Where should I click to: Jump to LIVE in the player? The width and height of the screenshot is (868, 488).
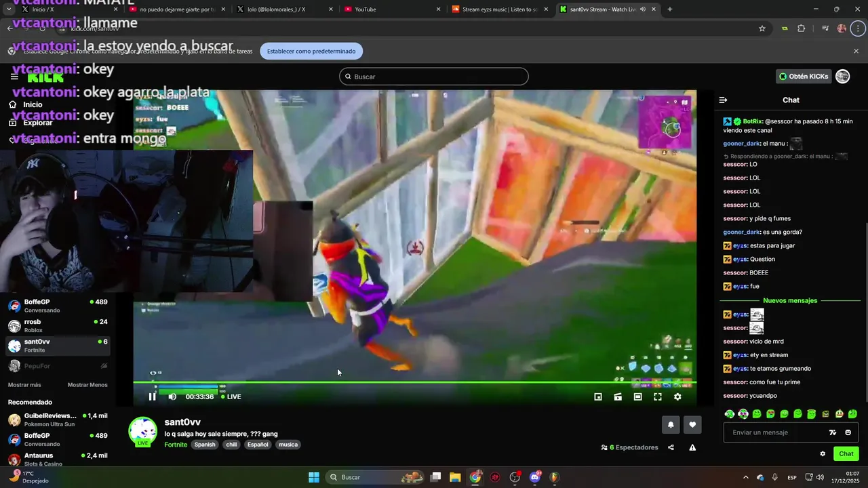(231, 396)
